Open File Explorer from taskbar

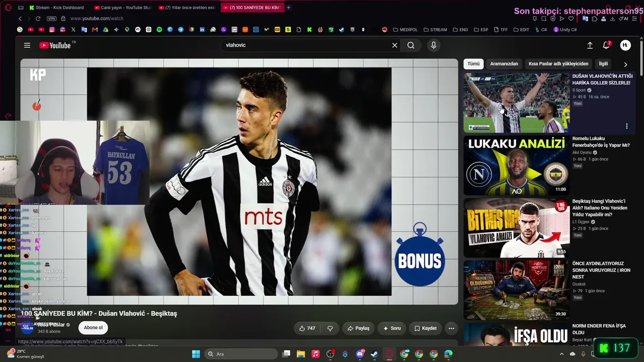[301, 354]
